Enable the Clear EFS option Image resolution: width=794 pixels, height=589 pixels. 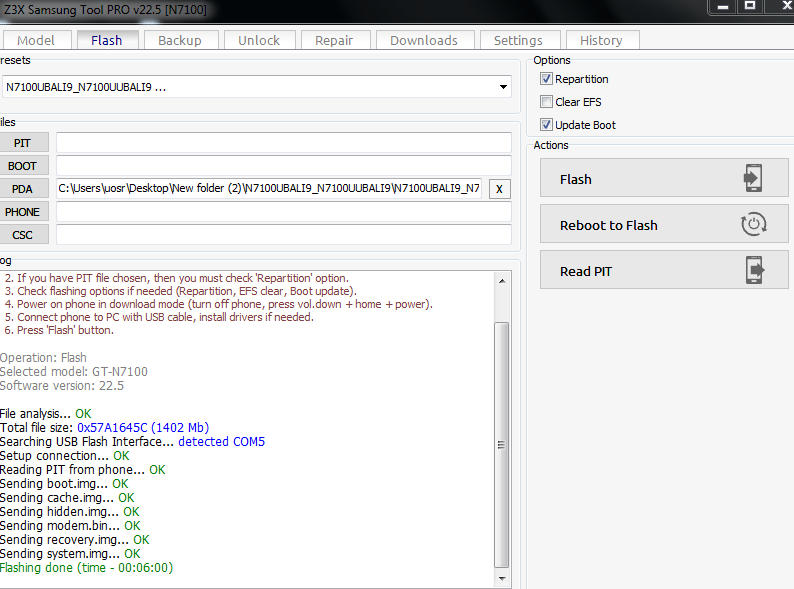[x=546, y=101]
